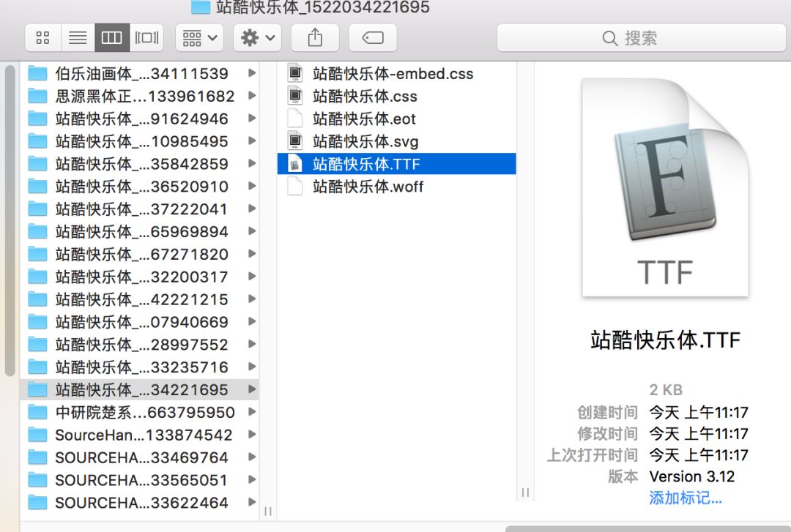791x532 pixels.
Task: Select file 站酷快乐体.eot
Action: (x=396, y=119)
